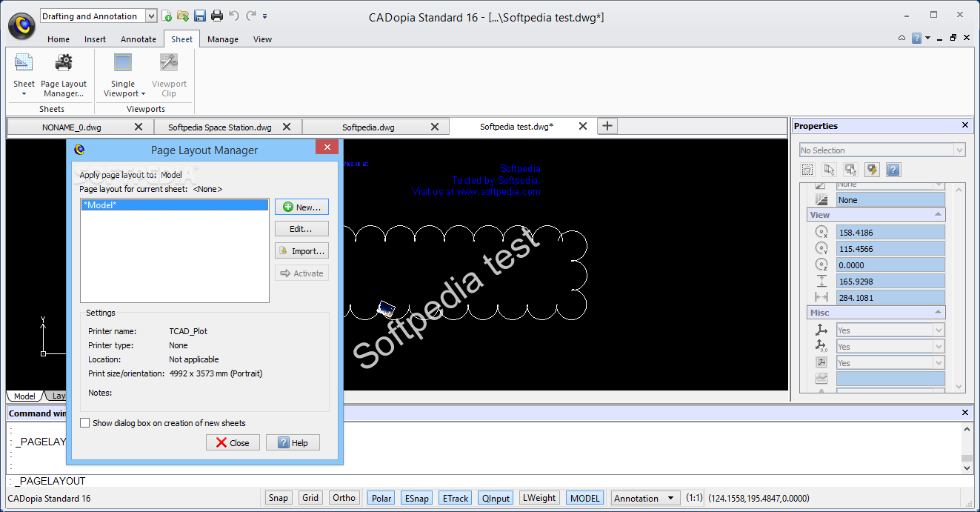Toggle Polar tracking in the status bar
Screen dimensions: 980x512
(x=381, y=498)
